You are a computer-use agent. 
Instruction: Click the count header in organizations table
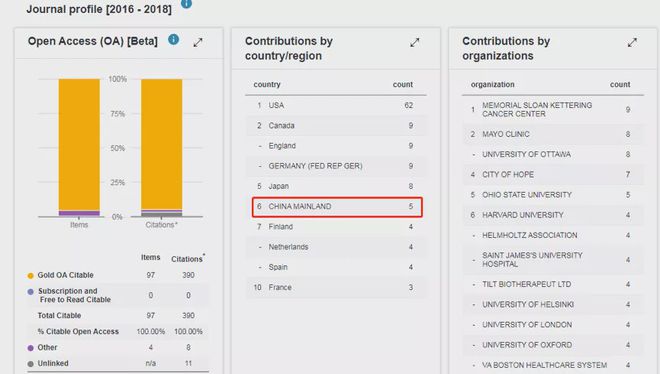click(x=620, y=84)
